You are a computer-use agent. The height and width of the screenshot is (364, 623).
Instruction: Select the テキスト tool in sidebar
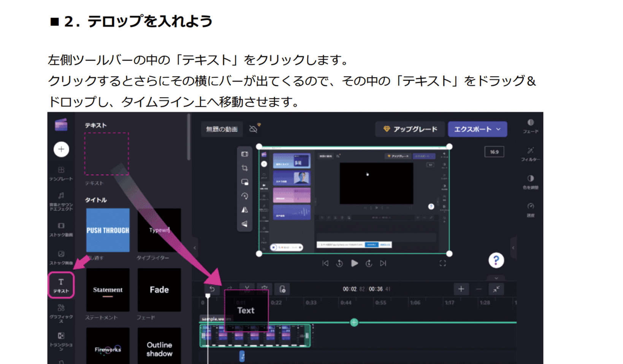(x=61, y=285)
